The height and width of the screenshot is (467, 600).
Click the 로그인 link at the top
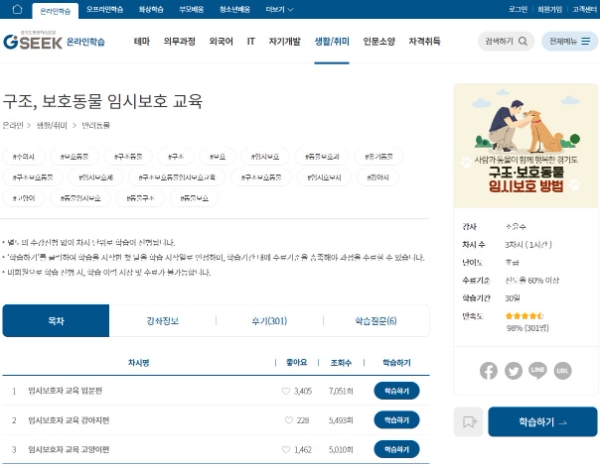click(517, 9)
